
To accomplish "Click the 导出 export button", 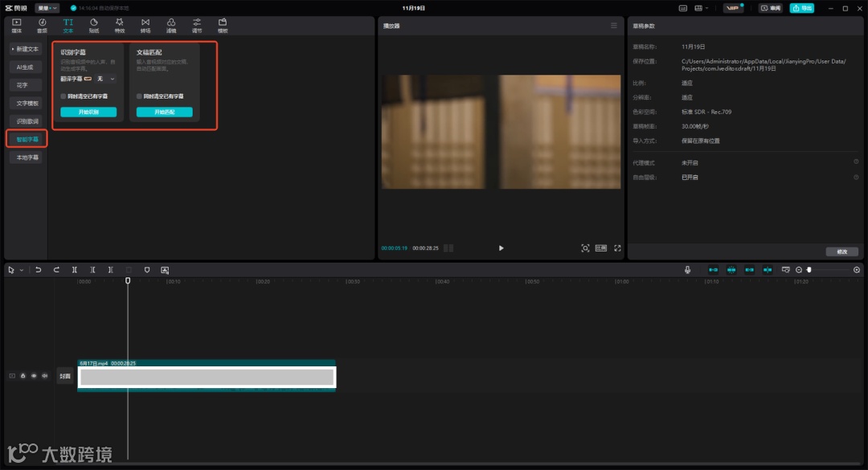I will (x=801, y=8).
